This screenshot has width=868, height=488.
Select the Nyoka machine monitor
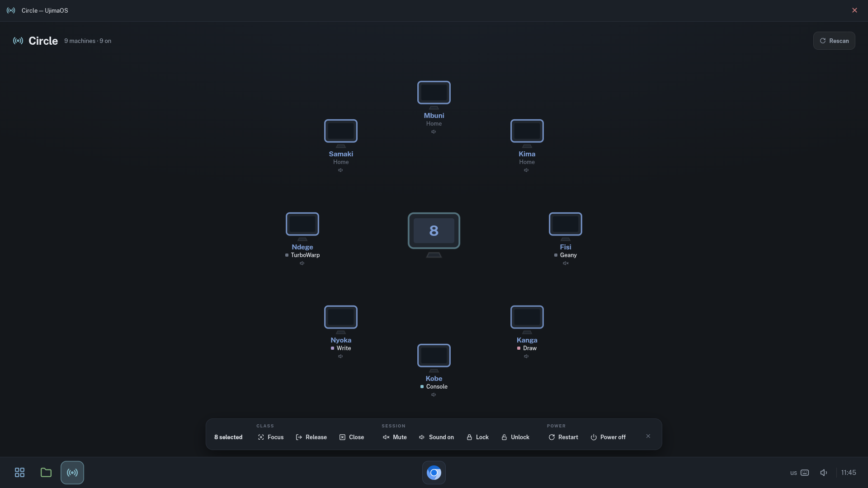[340, 317]
